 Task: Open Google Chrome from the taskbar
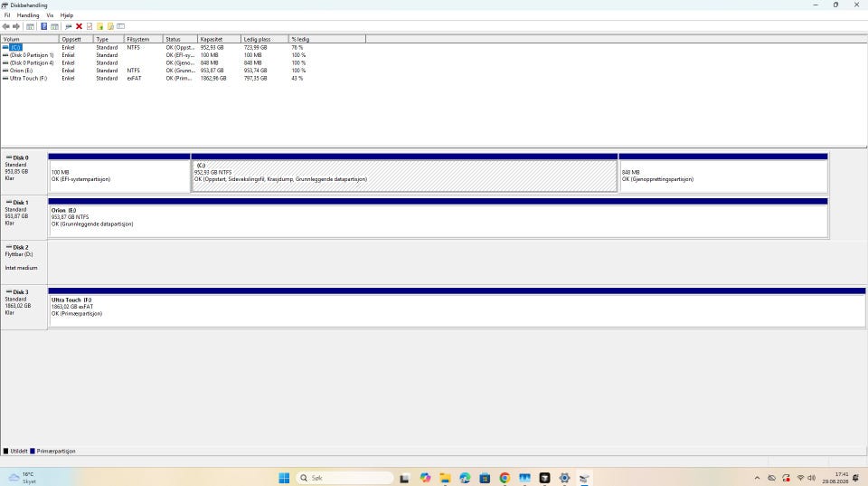pyautogui.click(x=505, y=478)
